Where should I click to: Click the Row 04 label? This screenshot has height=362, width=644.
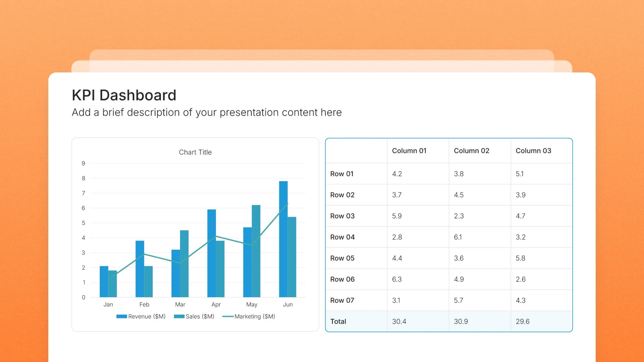[342, 237]
